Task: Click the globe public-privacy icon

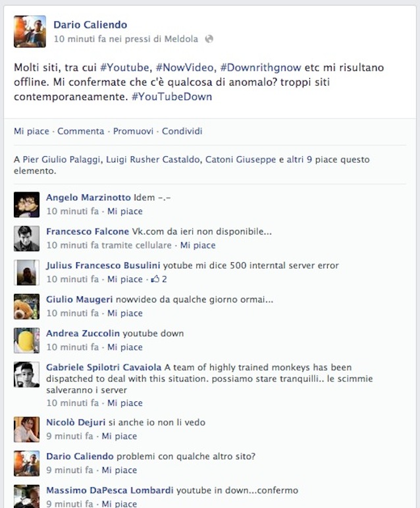Action: (209, 39)
